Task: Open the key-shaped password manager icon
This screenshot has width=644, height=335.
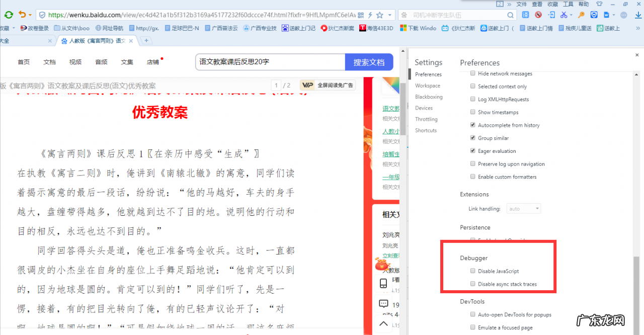Action: click(581, 15)
